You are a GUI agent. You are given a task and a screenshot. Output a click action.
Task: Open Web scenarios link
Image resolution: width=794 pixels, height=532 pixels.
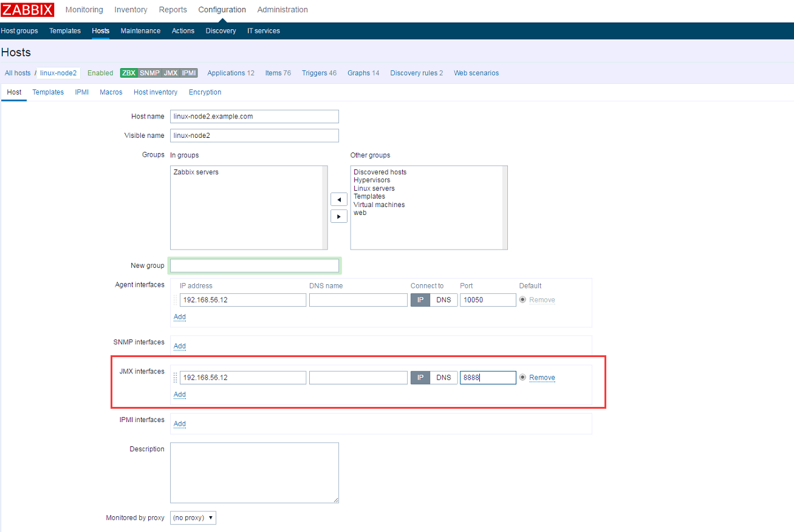click(476, 73)
